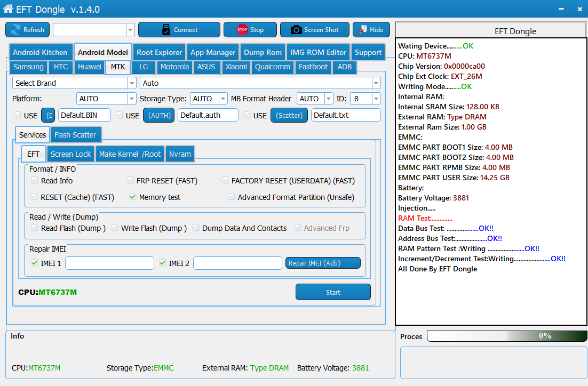Close the EFT Dongle window
Image resolution: width=588 pixels, height=386 pixels.
click(579, 9)
